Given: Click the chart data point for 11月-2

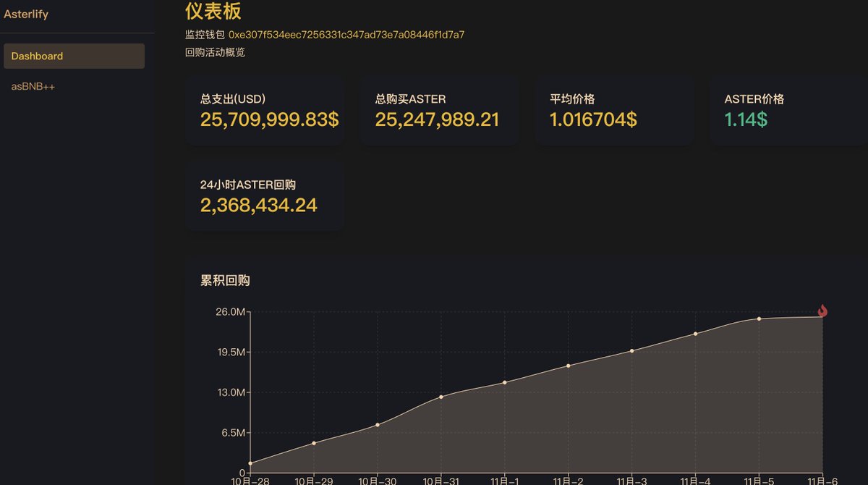Looking at the screenshot, I should pos(569,366).
